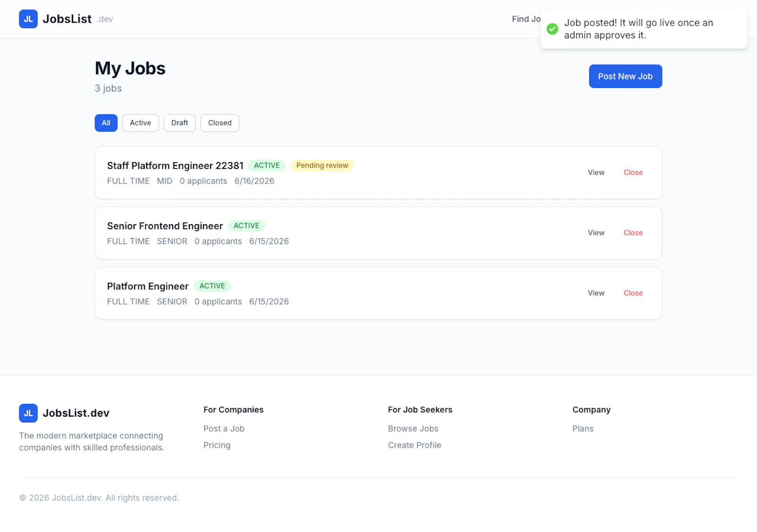Open the Plans footer link
This screenshot has width=757, height=532.
[583, 428]
